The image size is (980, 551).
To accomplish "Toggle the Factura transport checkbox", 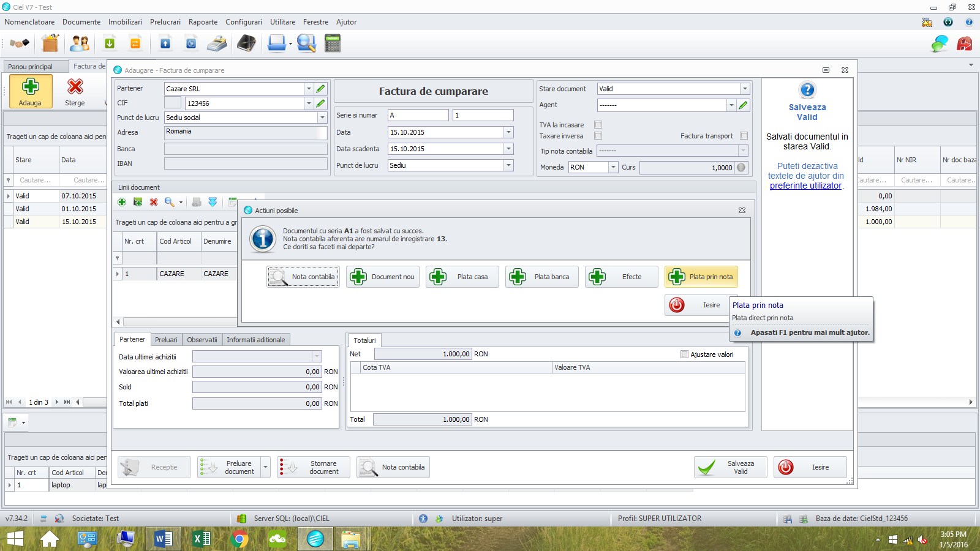I will (x=744, y=136).
